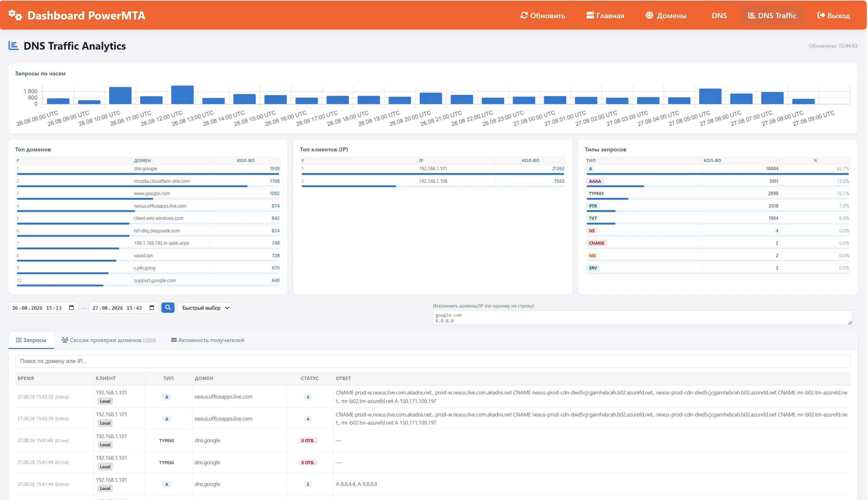Click the answer text A 8.8.4.4, A 8.8.8.8

[x=356, y=484]
